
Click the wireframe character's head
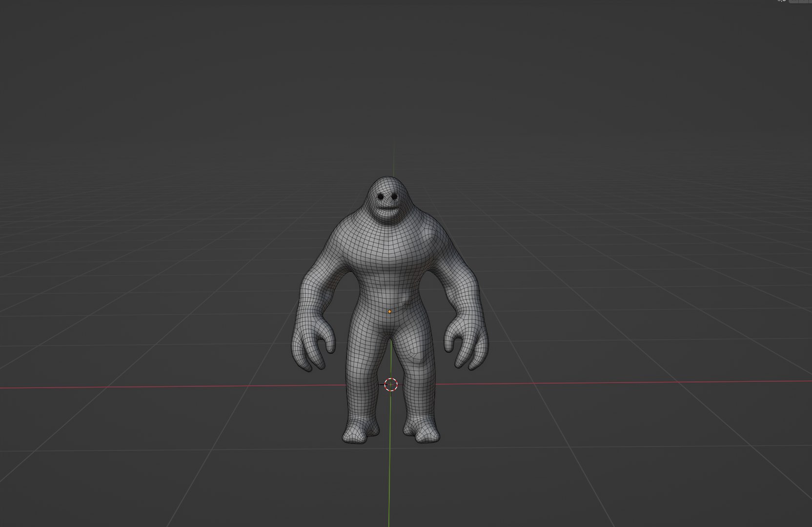pyautogui.click(x=389, y=201)
